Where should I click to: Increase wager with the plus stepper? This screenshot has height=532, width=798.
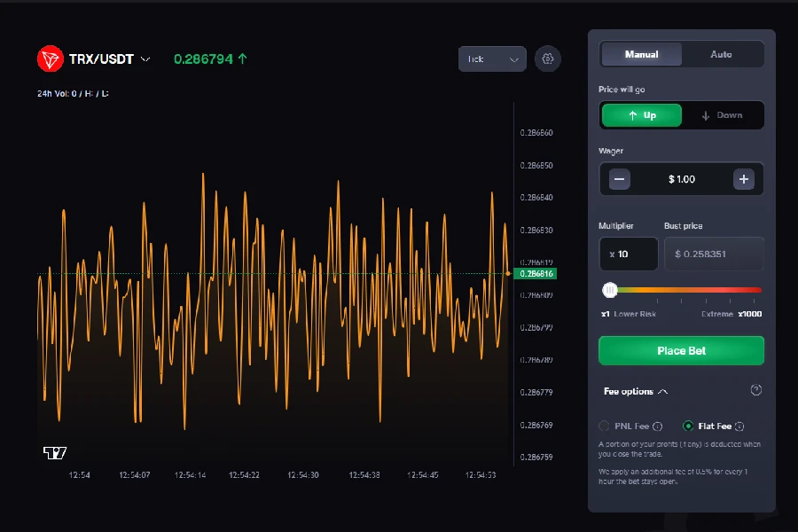pos(744,179)
